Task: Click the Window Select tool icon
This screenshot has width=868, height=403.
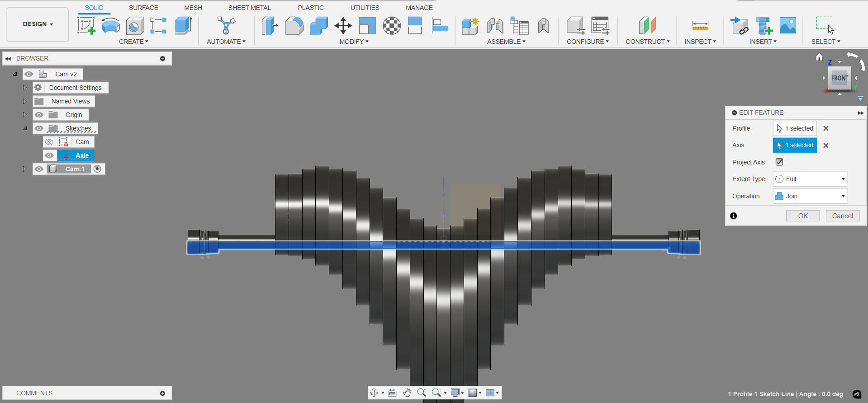Action: [825, 25]
